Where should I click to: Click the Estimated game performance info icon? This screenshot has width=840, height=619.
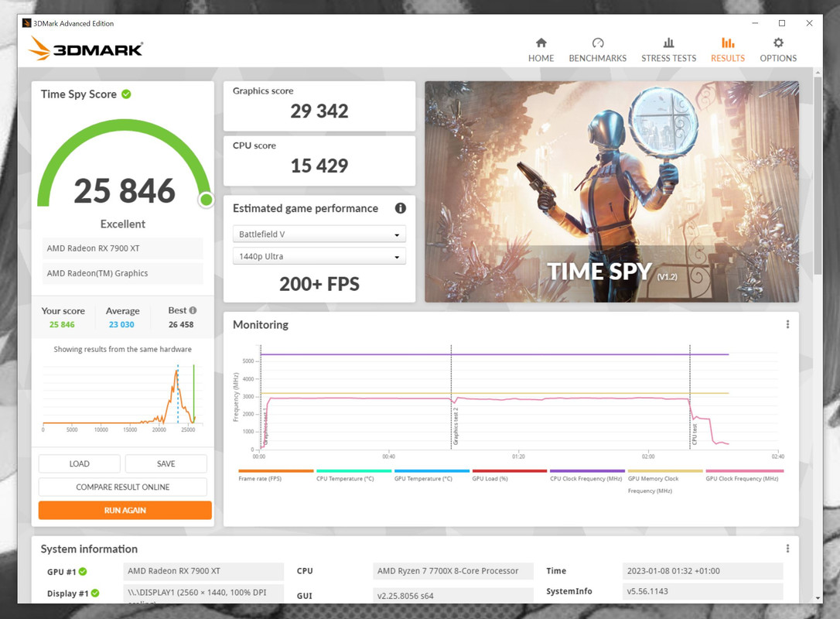coord(400,208)
